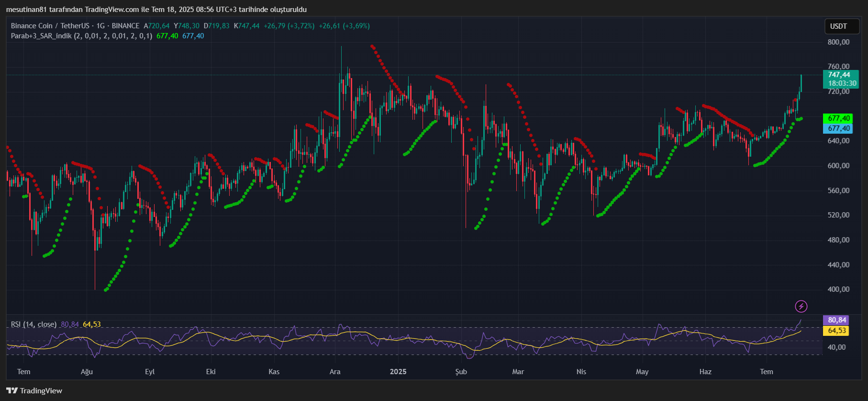This screenshot has width=868, height=401.
Task: Click the 747,44 current price label on the price scale
Action: (839, 75)
